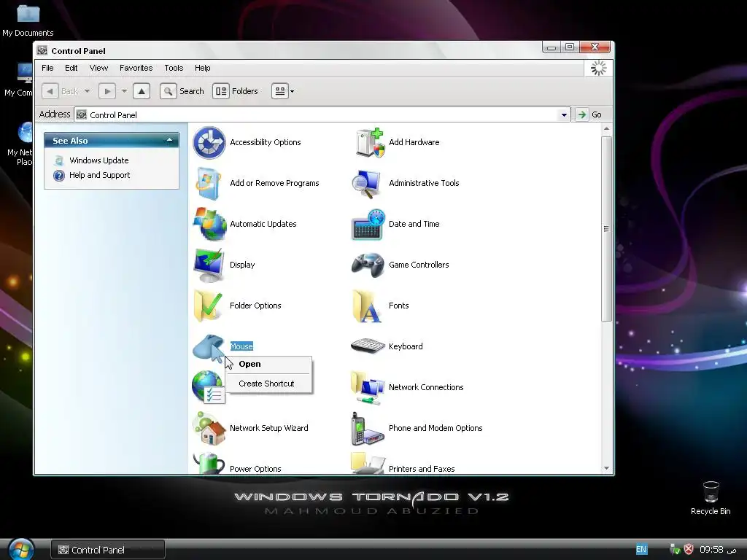The width and height of the screenshot is (747, 560).
Task: Open the Add or Remove Programs icon
Action: point(209,183)
